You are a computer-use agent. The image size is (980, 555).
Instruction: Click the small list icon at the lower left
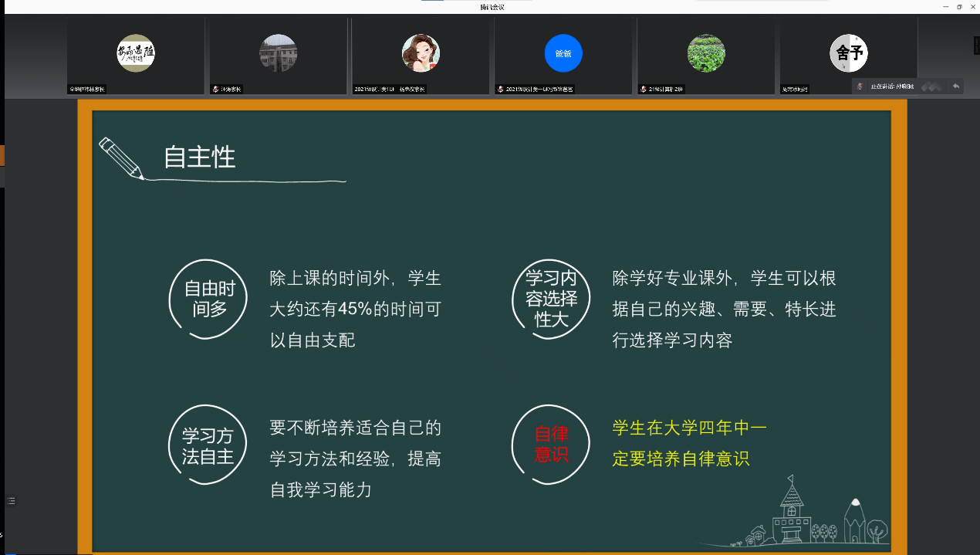pyautogui.click(x=11, y=501)
